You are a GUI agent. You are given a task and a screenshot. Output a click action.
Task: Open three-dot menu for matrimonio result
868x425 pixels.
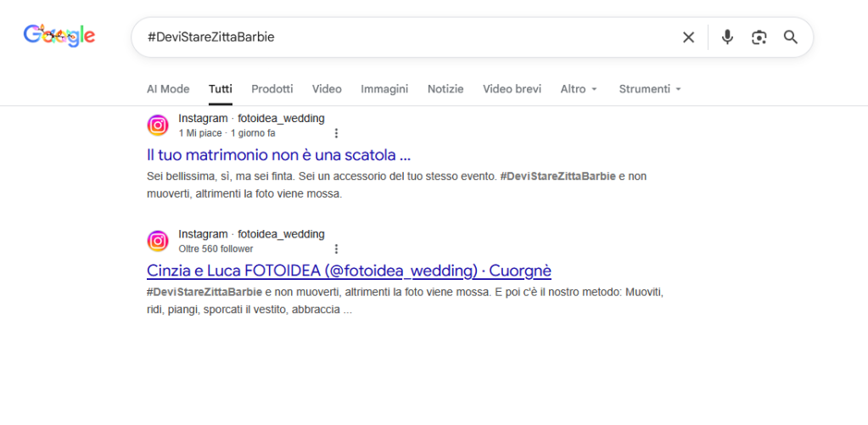(x=336, y=133)
